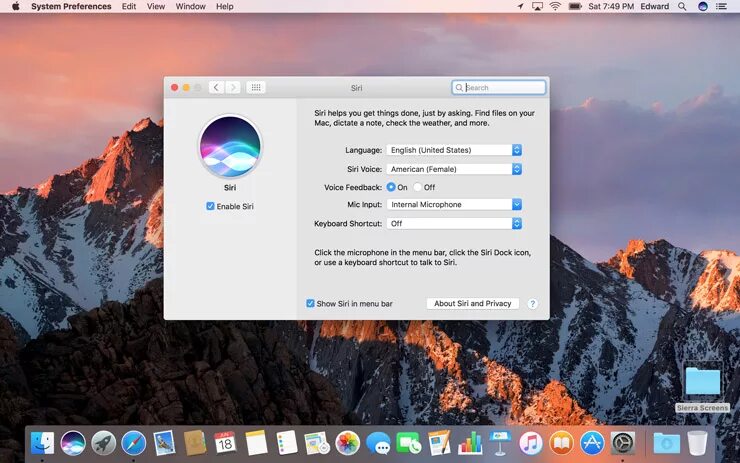Click the location services arrow icon
740x463 pixels.
(x=520, y=7)
